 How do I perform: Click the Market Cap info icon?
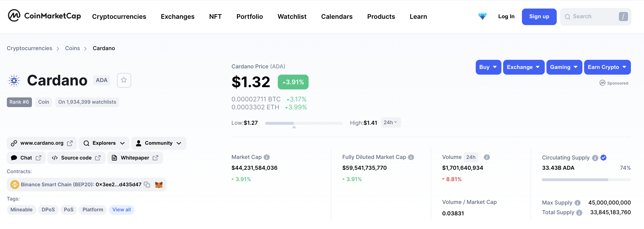click(267, 157)
